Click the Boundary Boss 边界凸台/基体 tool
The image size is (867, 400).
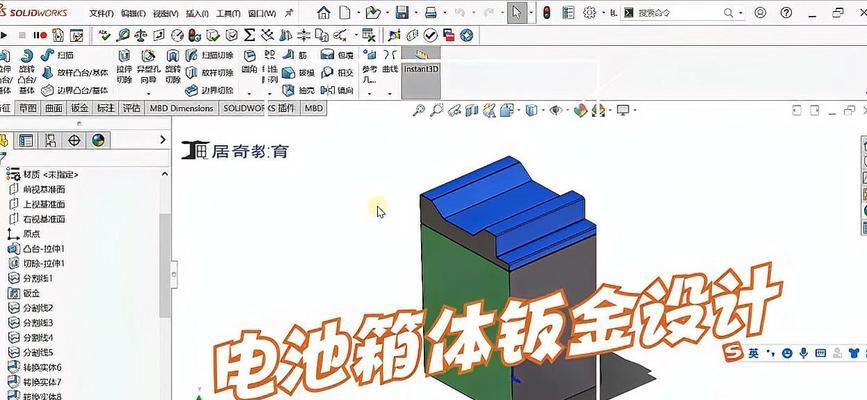75,90
